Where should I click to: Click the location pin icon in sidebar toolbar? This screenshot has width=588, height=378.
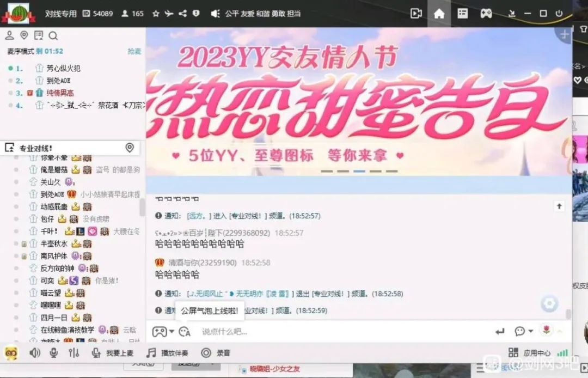coord(24,35)
